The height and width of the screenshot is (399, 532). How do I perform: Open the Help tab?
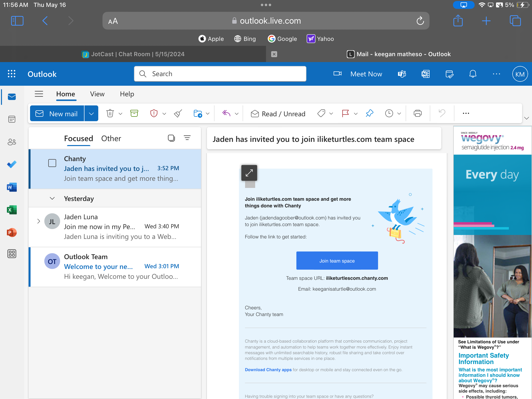(127, 94)
